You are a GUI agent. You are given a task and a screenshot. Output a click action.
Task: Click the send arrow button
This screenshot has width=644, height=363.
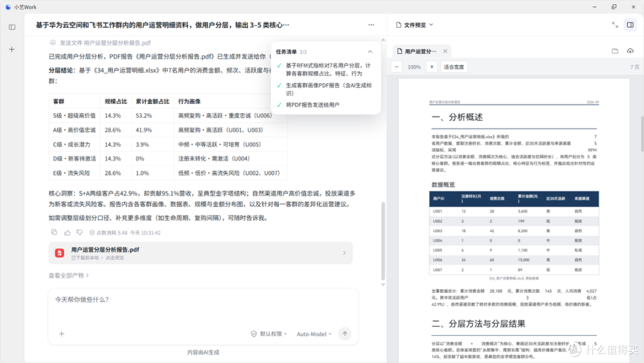(345, 334)
